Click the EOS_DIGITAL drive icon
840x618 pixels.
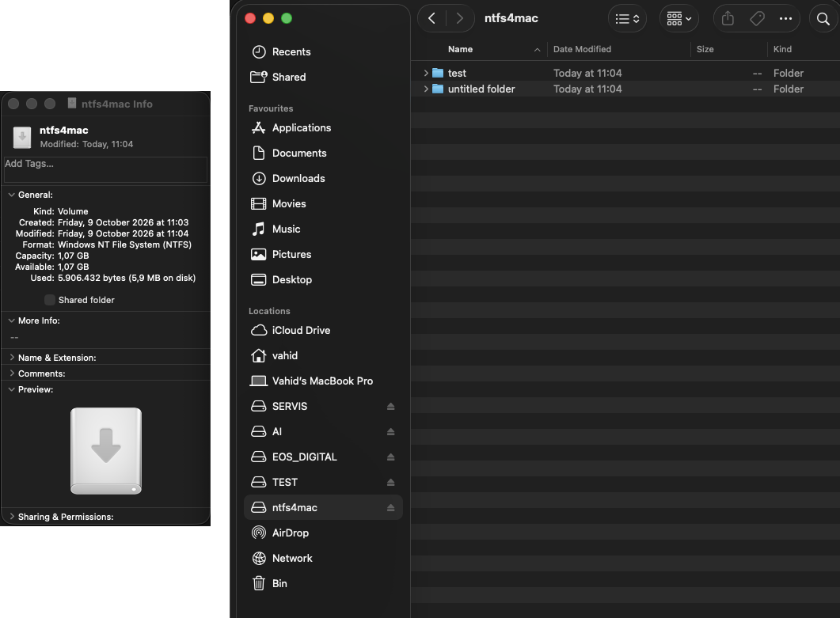tap(259, 457)
